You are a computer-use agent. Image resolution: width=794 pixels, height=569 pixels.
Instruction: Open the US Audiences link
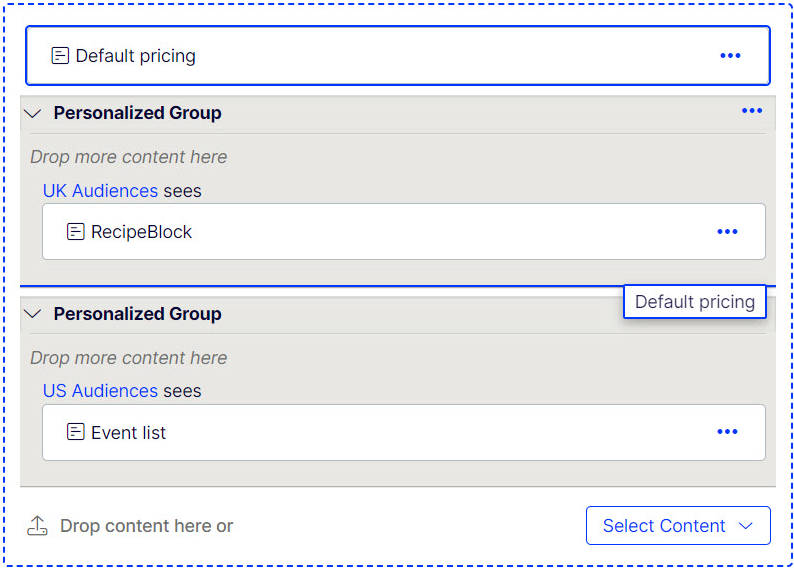[100, 391]
